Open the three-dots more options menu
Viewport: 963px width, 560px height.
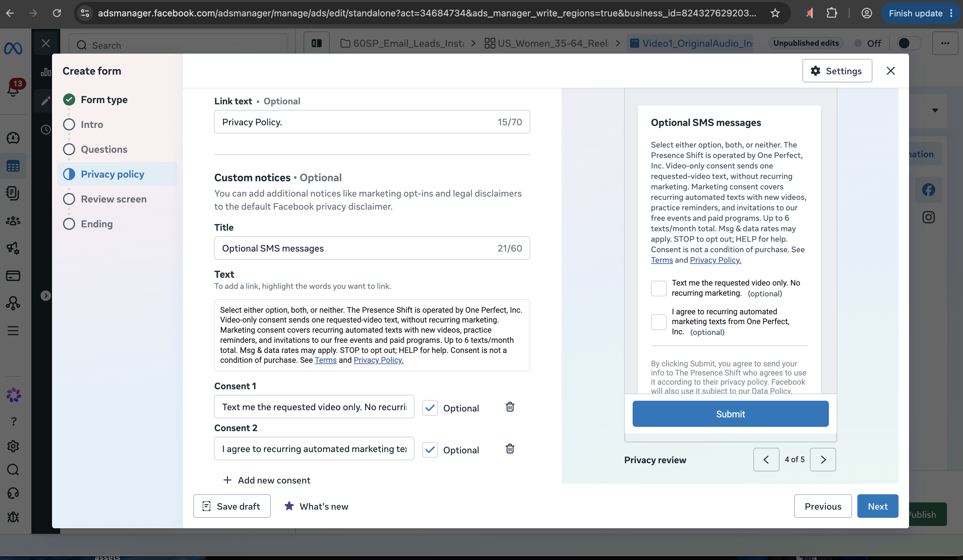tap(945, 43)
